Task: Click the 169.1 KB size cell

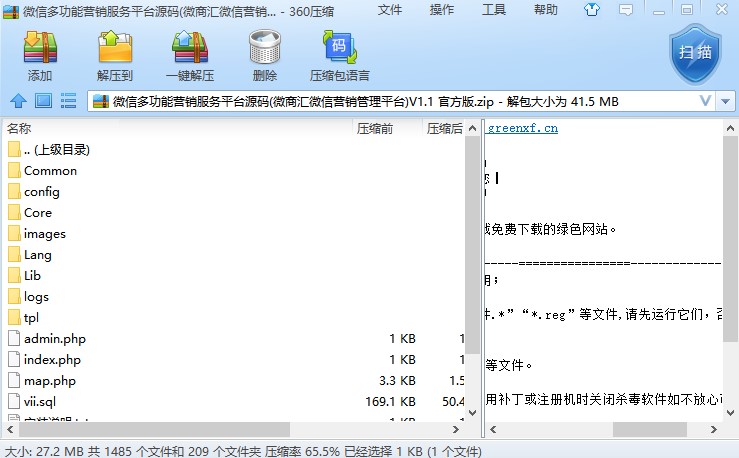Action: pos(390,401)
